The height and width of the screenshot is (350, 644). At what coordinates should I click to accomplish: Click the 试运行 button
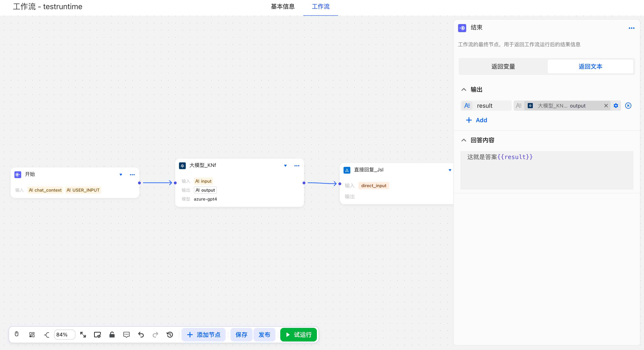pyautogui.click(x=298, y=334)
